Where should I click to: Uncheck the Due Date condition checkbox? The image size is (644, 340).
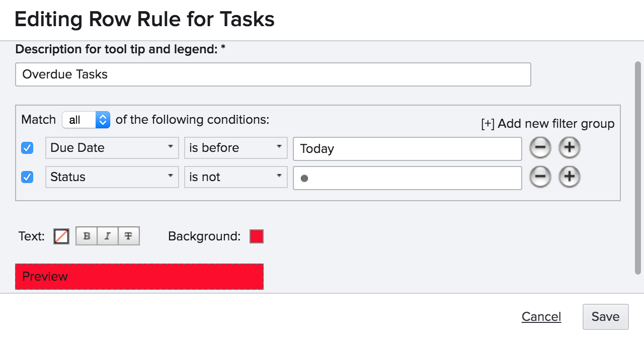click(27, 148)
